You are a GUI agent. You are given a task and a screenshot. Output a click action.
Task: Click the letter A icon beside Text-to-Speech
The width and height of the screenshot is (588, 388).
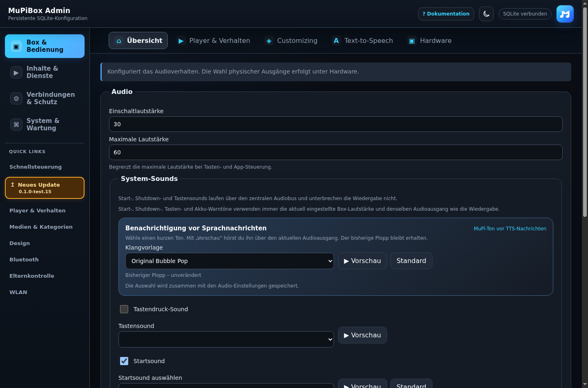(336, 41)
